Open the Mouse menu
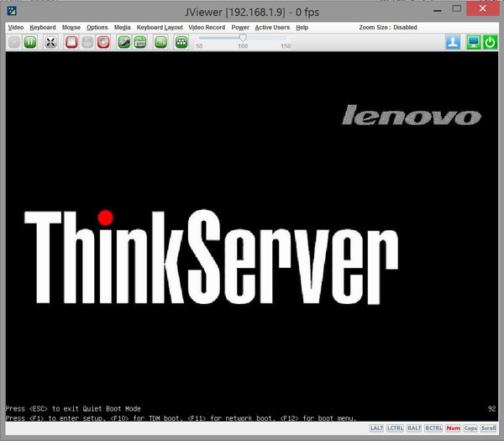Image resolution: width=504 pixels, height=441 pixels. (x=71, y=28)
